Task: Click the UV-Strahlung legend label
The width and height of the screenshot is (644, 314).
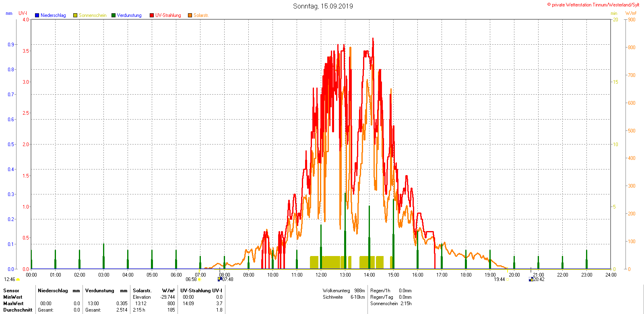Action: tap(168, 15)
